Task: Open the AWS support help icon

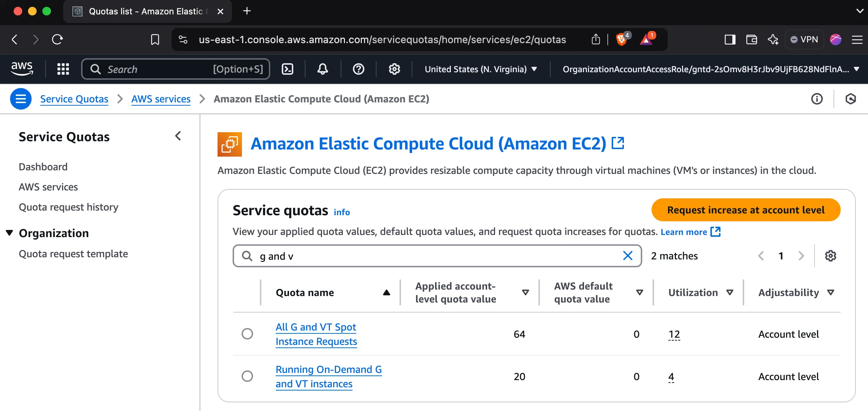Action: coord(358,69)
